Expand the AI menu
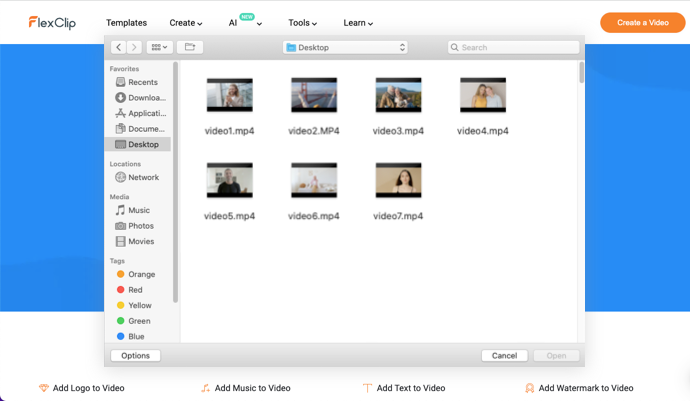 point(245,22)
